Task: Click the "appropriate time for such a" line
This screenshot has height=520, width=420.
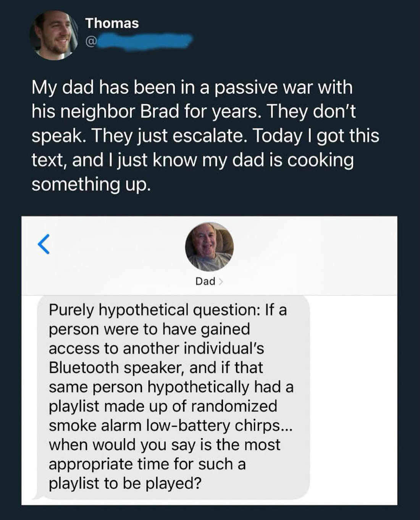Action: [147, 464]
